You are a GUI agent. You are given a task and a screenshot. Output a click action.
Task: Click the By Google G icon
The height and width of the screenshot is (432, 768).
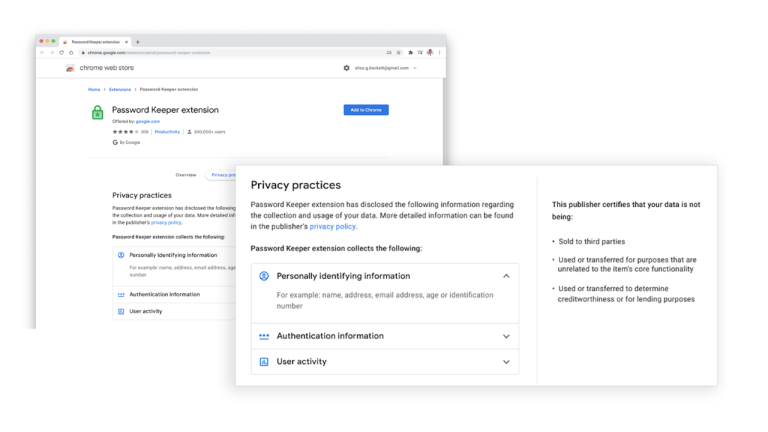115,143
